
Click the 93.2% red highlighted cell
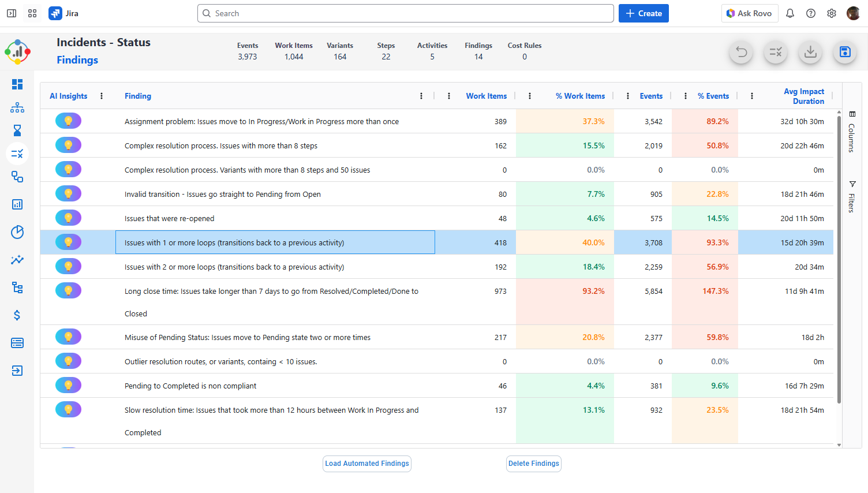pyautogui.click(x=593, y=292)
